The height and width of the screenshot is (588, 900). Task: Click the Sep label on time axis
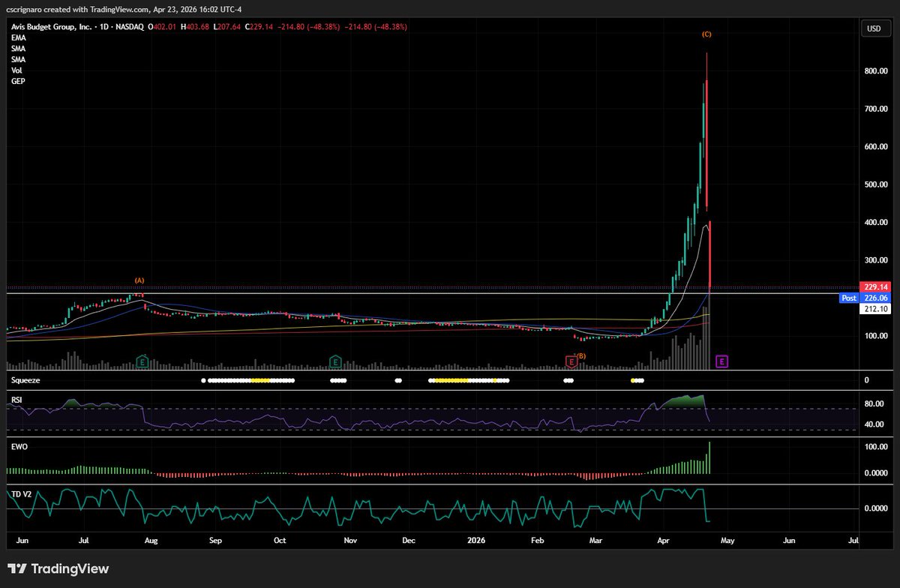pyautogui.click(x=215, y=539)
